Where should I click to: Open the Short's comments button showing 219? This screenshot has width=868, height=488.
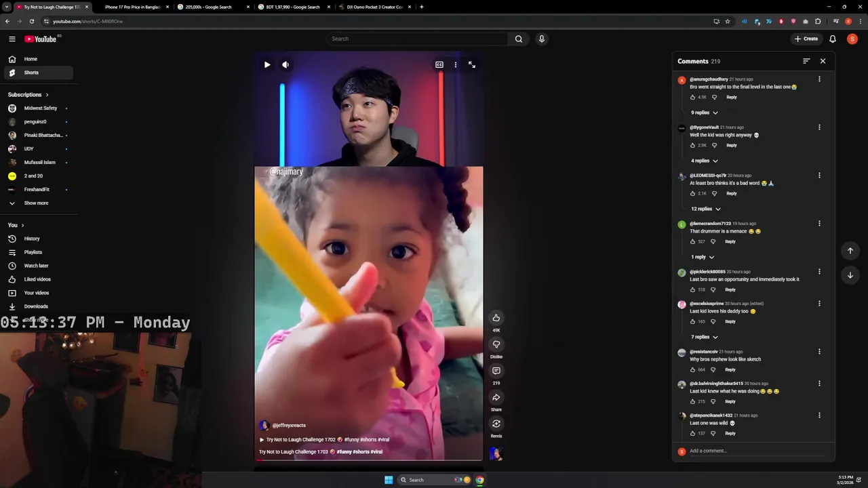coord(496,371)
